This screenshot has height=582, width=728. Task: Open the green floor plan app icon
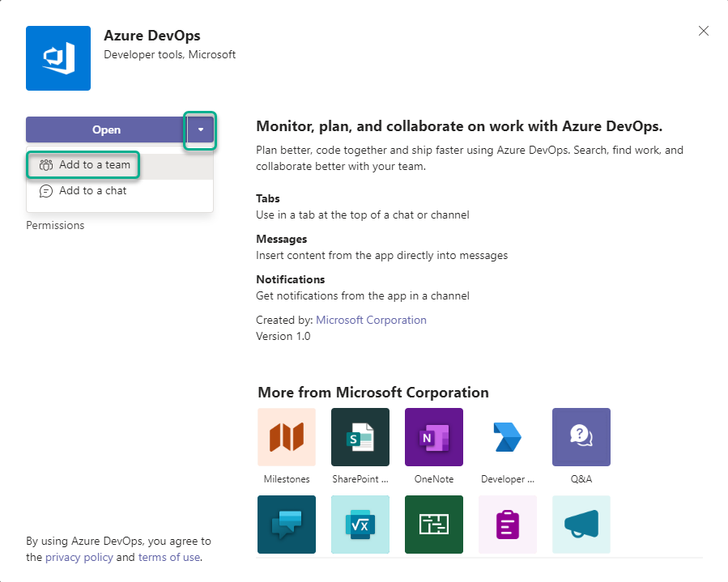[x=434, y=525]
